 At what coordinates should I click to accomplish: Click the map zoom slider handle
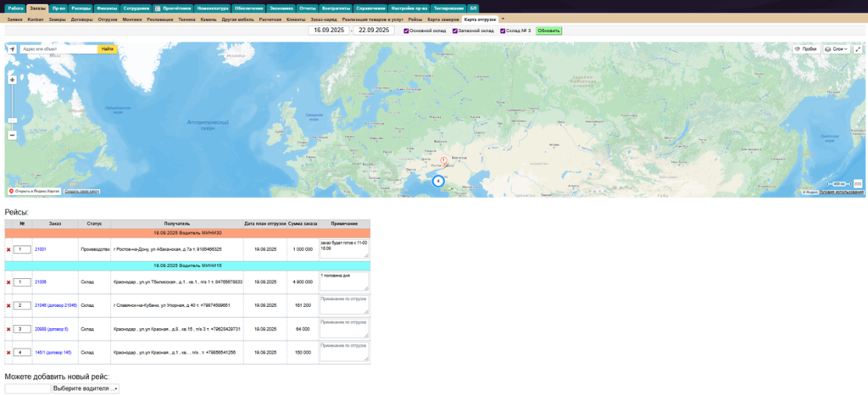click(12, 120)
